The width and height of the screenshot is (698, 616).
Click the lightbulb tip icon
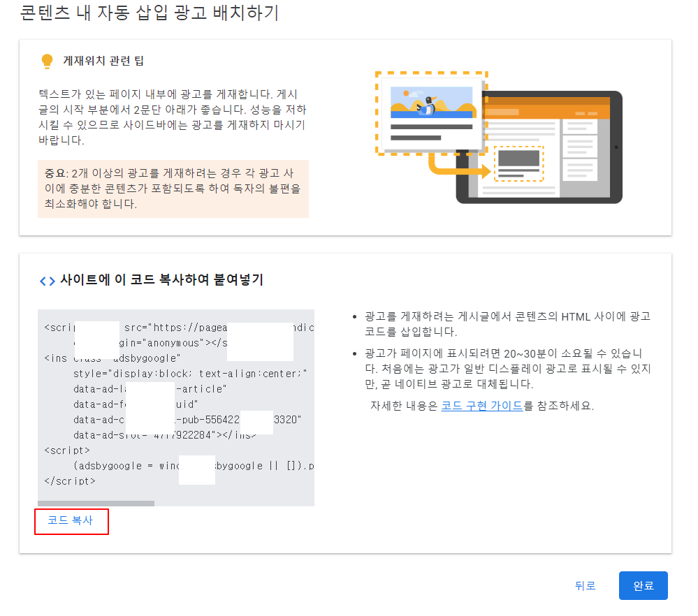(x=48, y=61)
